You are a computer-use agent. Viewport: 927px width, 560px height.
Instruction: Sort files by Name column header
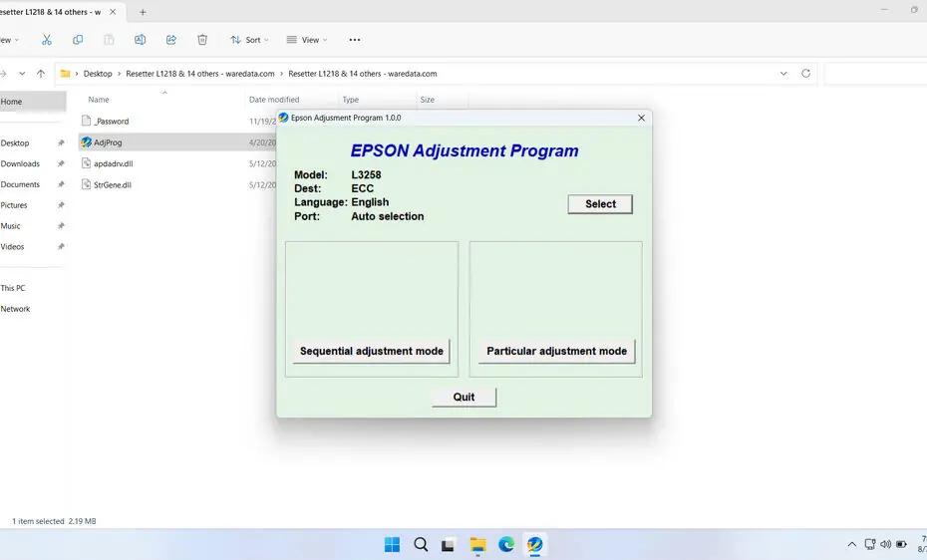[x=99, y=100]
